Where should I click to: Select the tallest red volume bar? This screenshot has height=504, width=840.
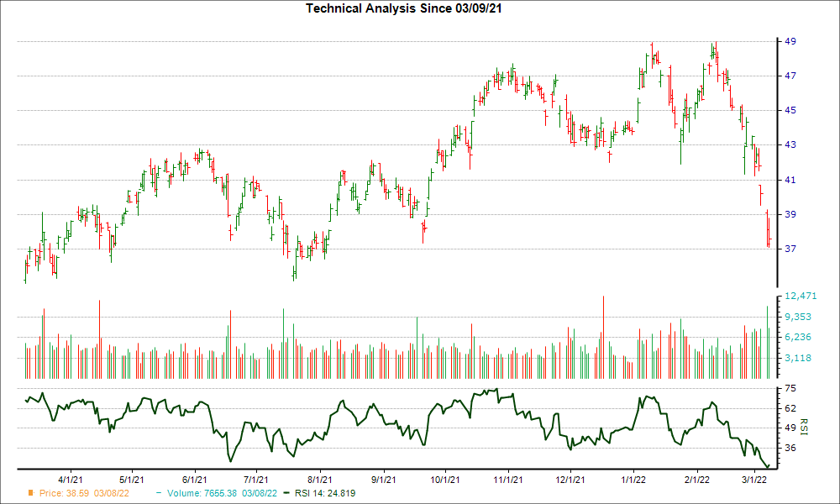tap(603, 328)
